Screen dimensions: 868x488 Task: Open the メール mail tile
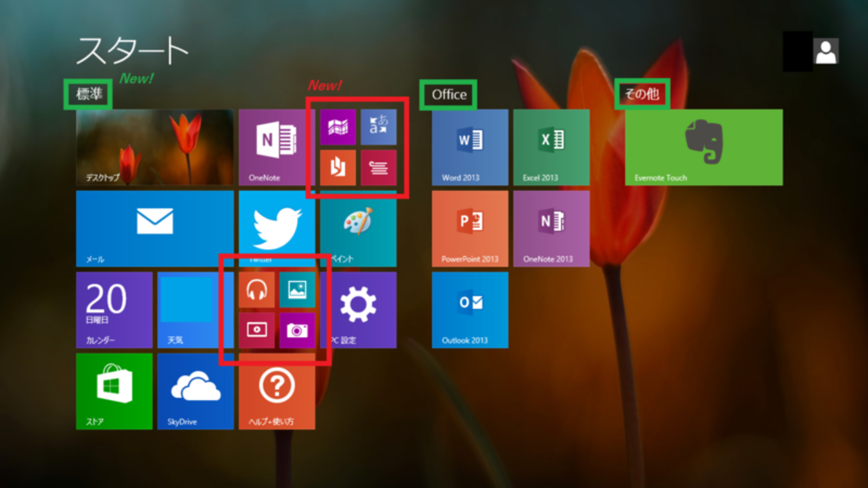point(155,229)
